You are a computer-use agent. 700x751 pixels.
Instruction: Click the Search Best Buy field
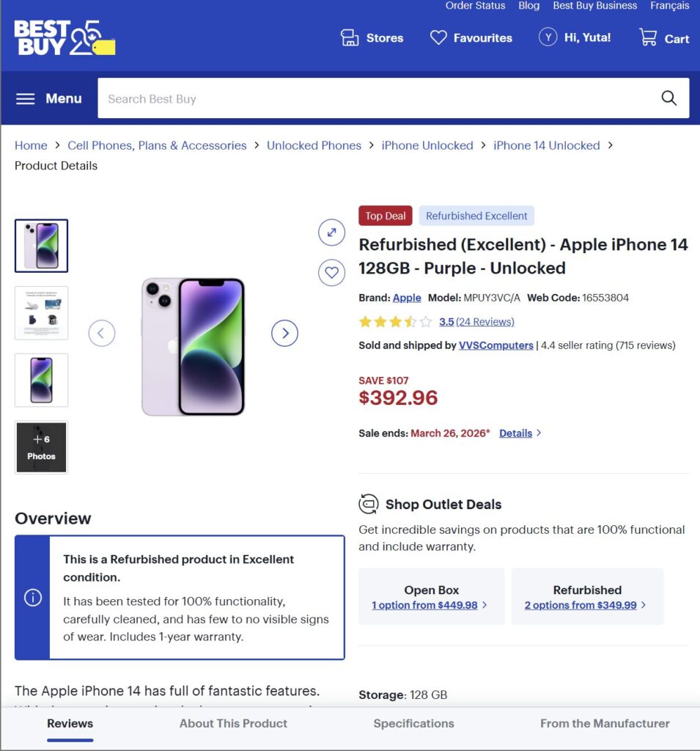tap(374, 98)
